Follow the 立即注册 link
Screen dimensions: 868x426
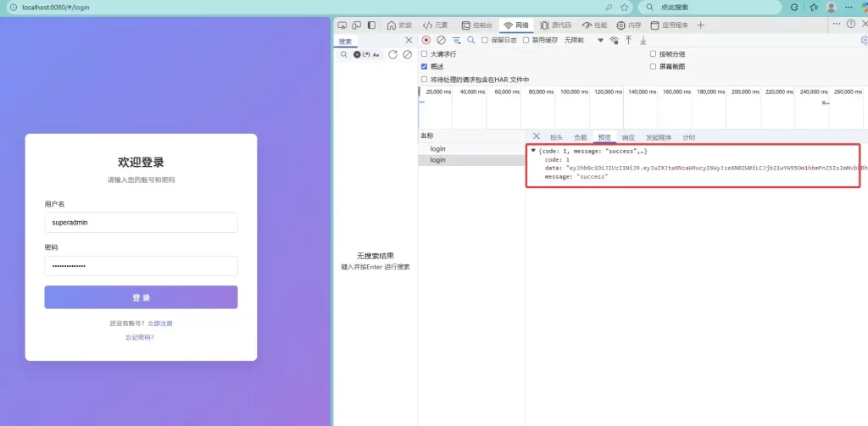click(159, 324)
